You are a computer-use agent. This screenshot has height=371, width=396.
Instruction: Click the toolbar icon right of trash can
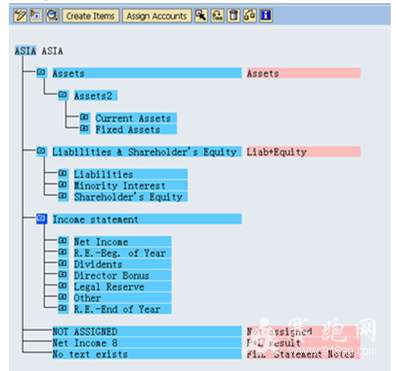tap(250, 16)
